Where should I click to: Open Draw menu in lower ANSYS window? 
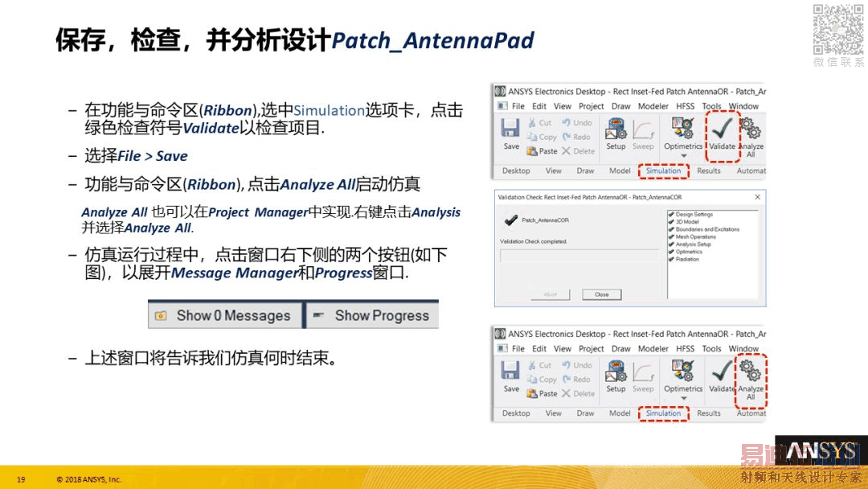(620, 349)
